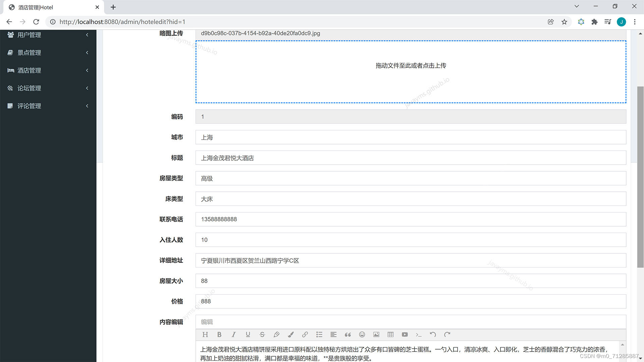
Task: Expand 酒店管理 sidebar menu
Action: click(x=48, y=70)
